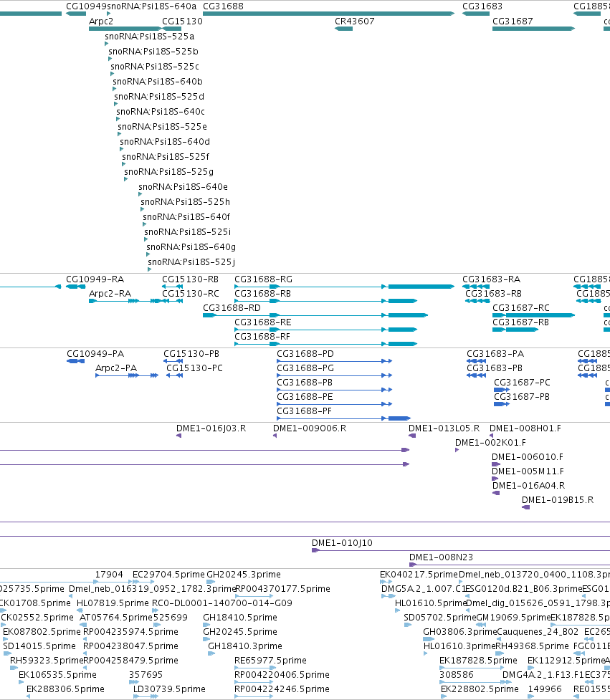The height and width of the screenshot is (700, 610).
Task: Select the 'CG31683' gene label
Action: coord(482,6)
